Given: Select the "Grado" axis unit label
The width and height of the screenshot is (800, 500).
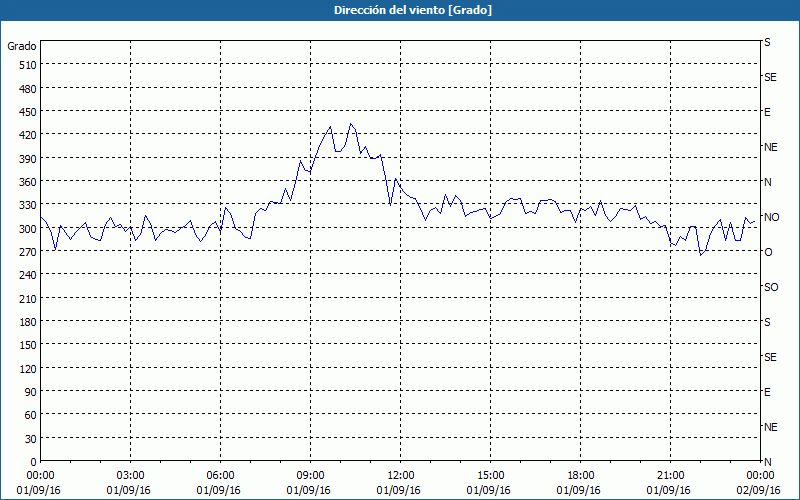Looking at the screenshot, I should 22,46.
